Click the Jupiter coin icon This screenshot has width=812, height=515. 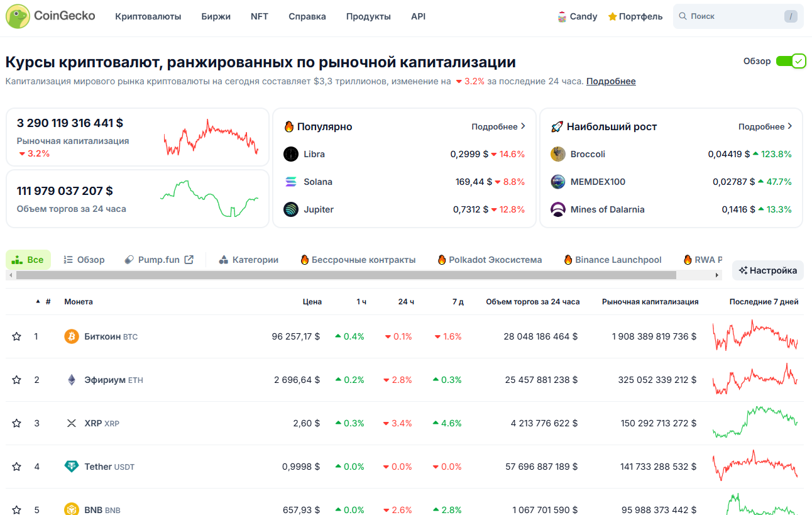point(291,209)
